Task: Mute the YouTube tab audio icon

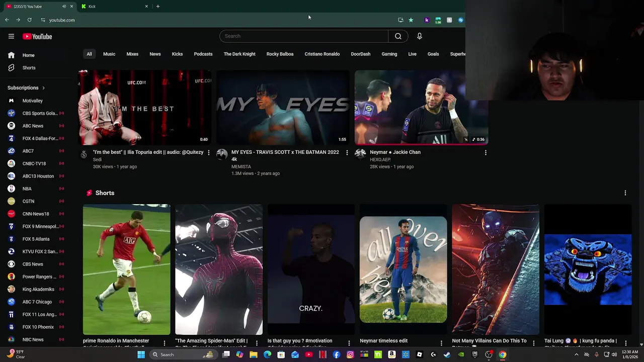Action: pyautogui.click(x=64, y=7)
